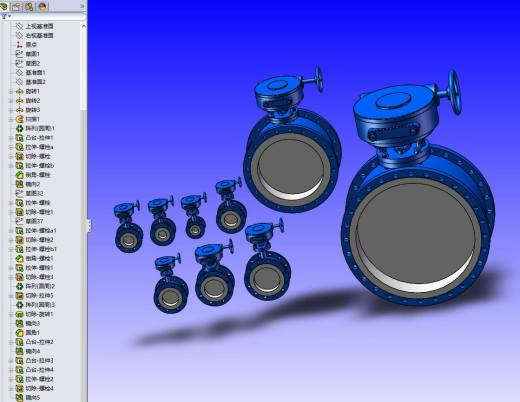Click the 倒角-螺栓 chamfer icon
This screenshot has width=520, height=402.
tap(19, 175)
